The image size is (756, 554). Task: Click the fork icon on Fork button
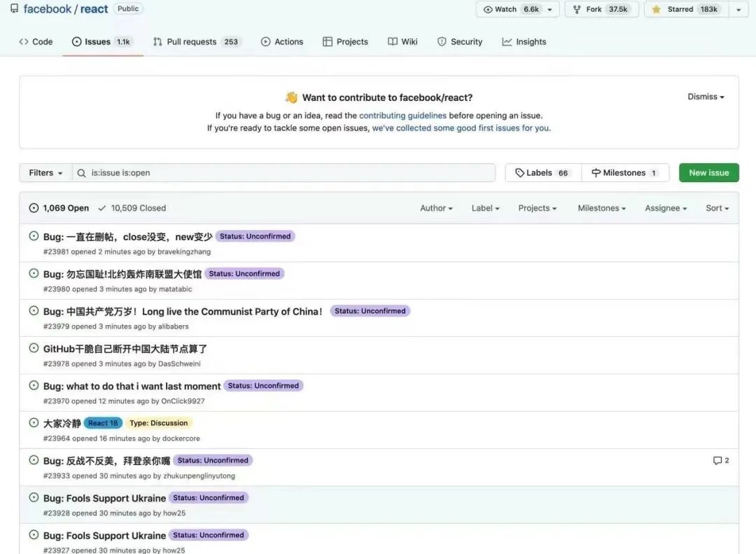577,9
